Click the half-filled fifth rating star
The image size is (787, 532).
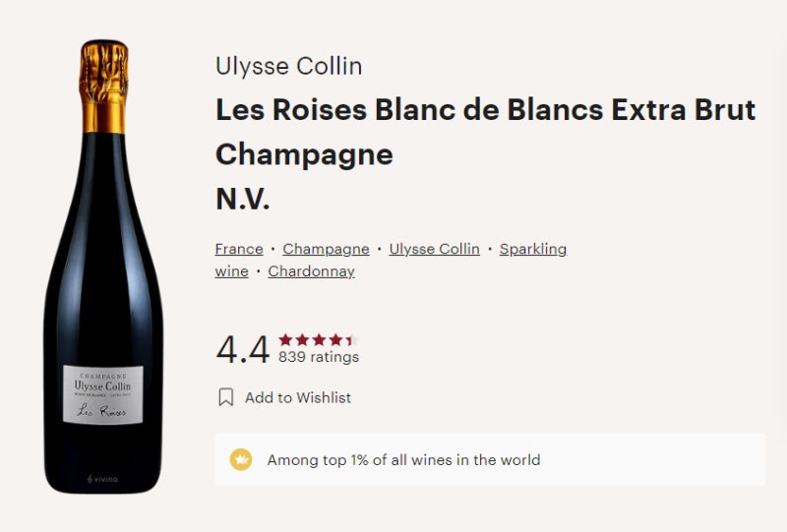(x=352, y=340)
